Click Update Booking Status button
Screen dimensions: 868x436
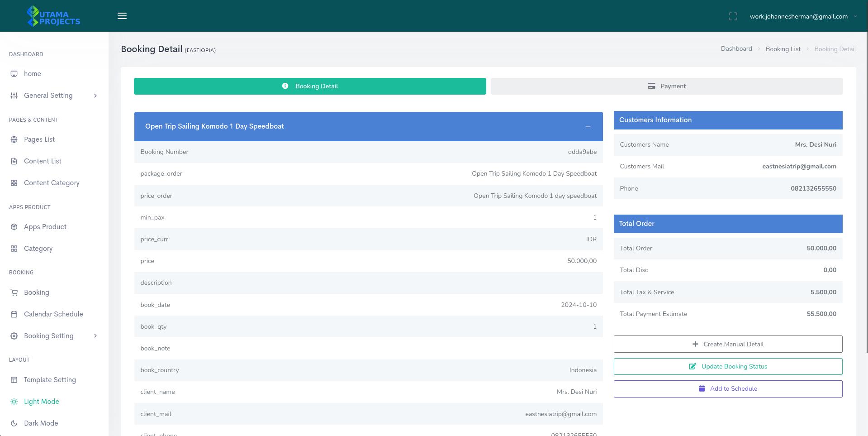pos(728,367)
